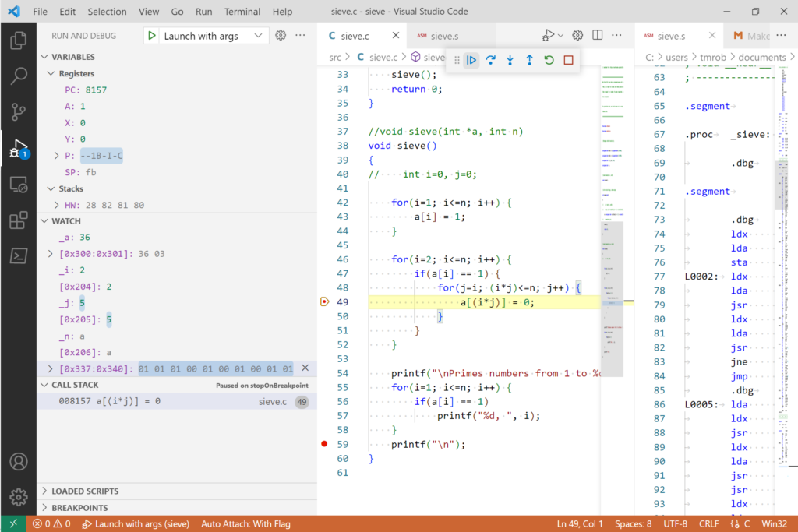Open more actions for sieve.c editor group
798x532 pixels.
coord(616,35)
